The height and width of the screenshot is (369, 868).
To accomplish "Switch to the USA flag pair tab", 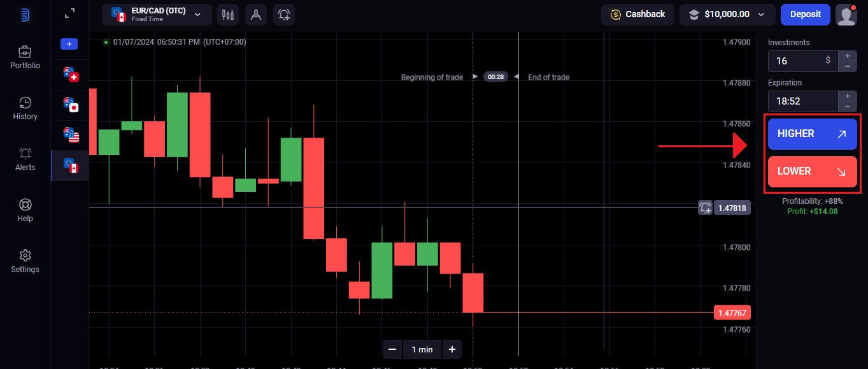I will click(x=70, y=134).
